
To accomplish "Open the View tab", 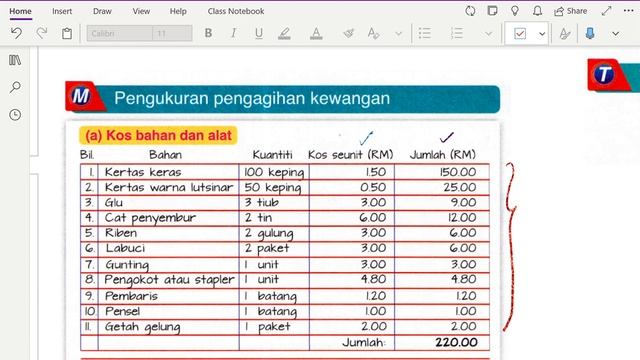I will pos(141,11).
